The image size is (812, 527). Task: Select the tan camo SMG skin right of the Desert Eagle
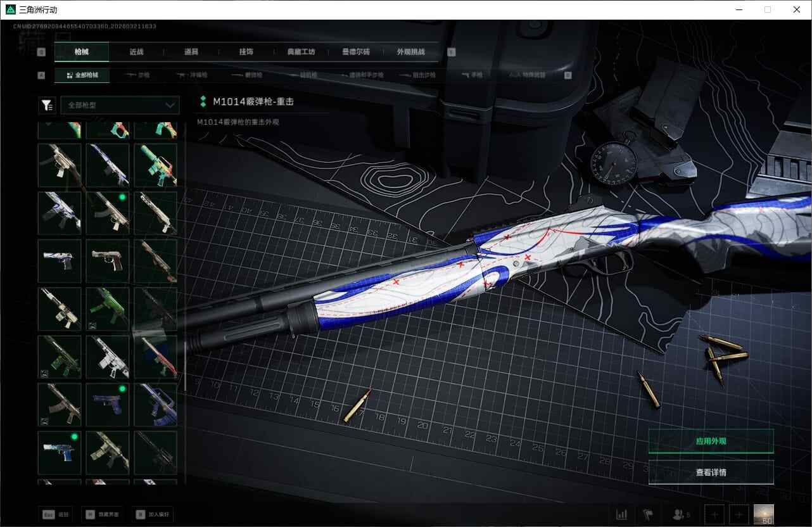coord(108,452)
